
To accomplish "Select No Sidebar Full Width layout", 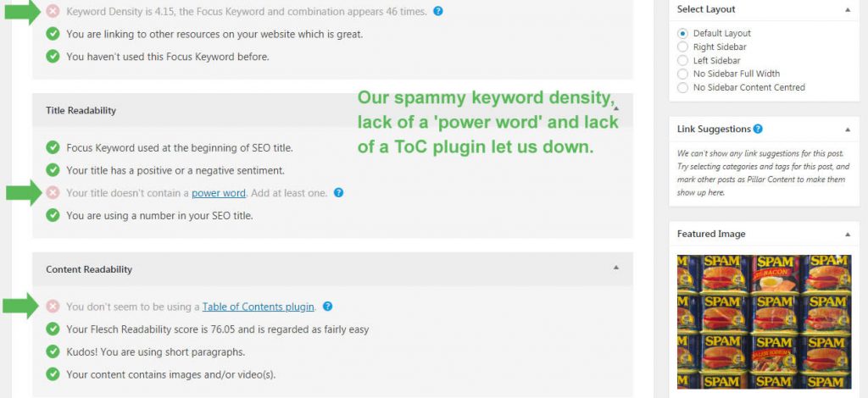I will (682, 74).
